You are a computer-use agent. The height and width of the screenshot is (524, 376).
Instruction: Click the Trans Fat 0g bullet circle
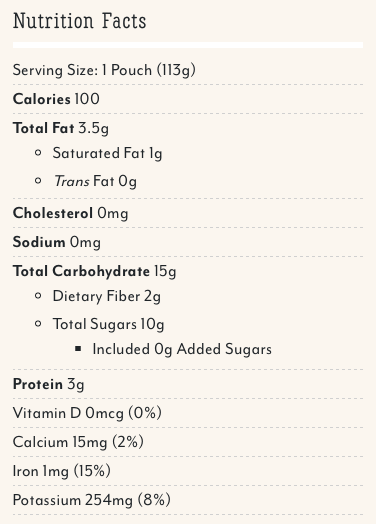click(38, 181)
